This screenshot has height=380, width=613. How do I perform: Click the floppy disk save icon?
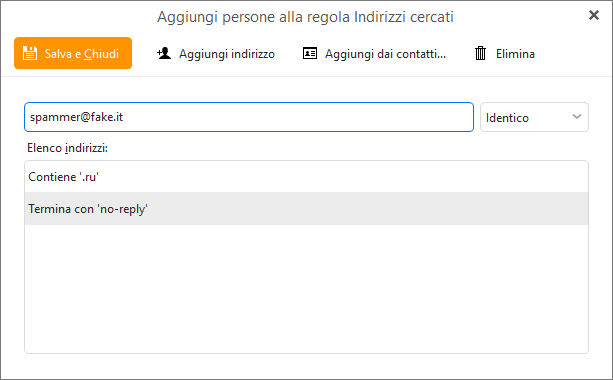pyautogui.click(x=30, y=53)
